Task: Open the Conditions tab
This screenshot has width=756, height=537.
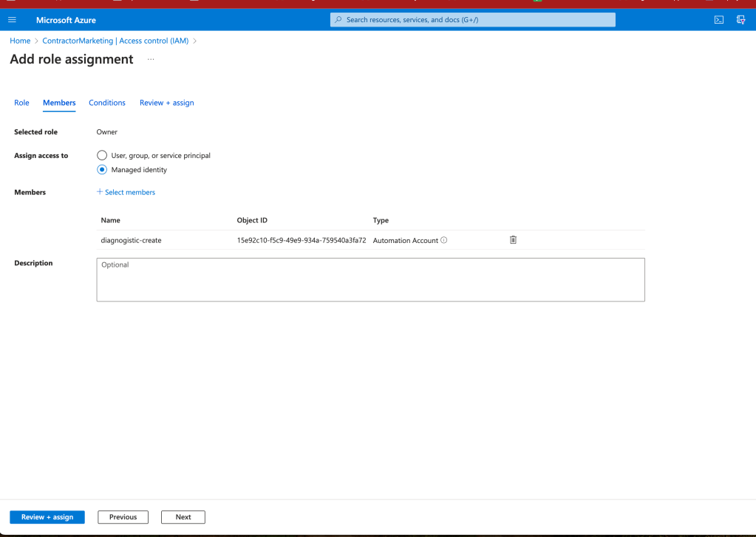Action: 107,103
